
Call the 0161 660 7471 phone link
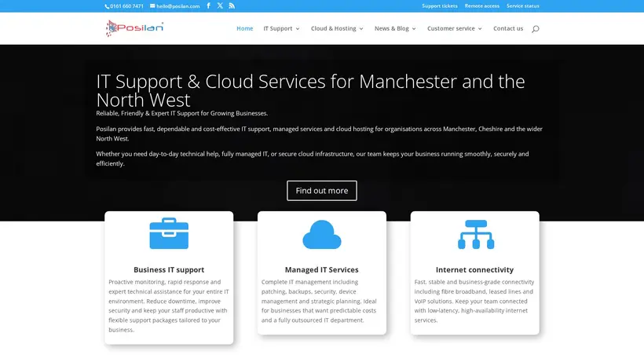coord(127,6)
